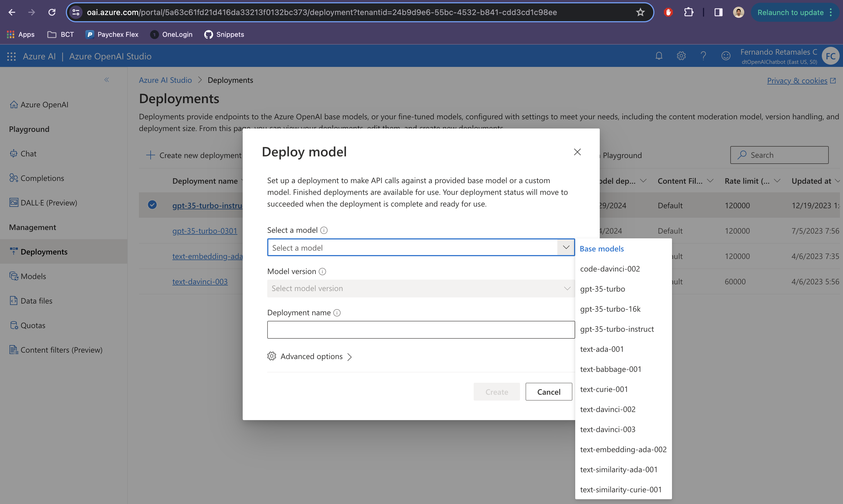
Task: Open settings gear in Azure header
Action: pos(681,56)
